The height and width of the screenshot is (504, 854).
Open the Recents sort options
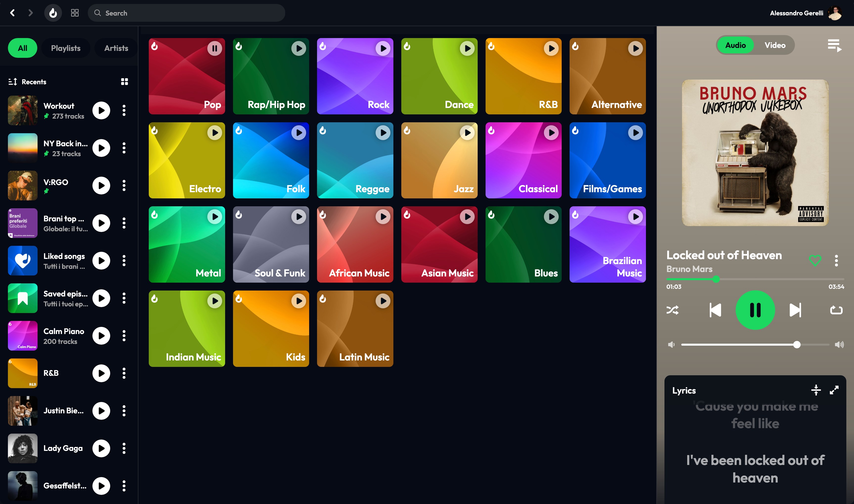[27, 82]
